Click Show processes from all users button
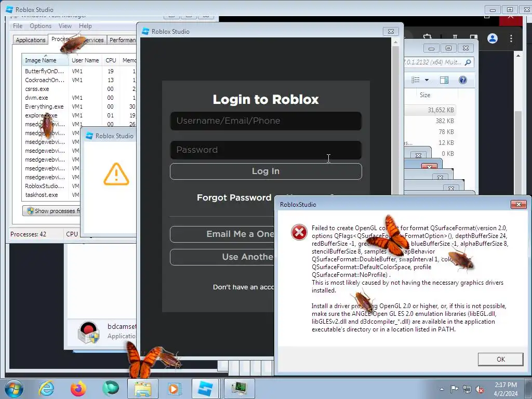 (x=52, y=211)
